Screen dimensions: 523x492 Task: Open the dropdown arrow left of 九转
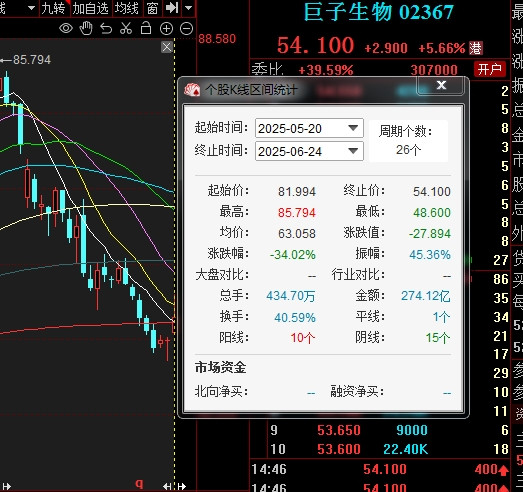pyautogui.click(x=31, y=8)
